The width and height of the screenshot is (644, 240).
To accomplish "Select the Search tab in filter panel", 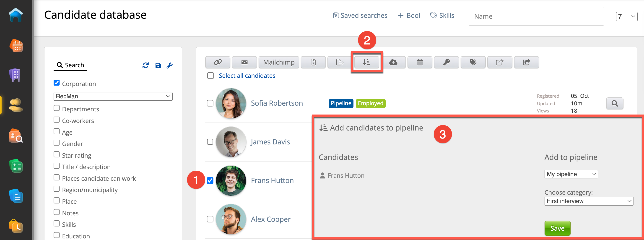I will (x=70, y=65).
